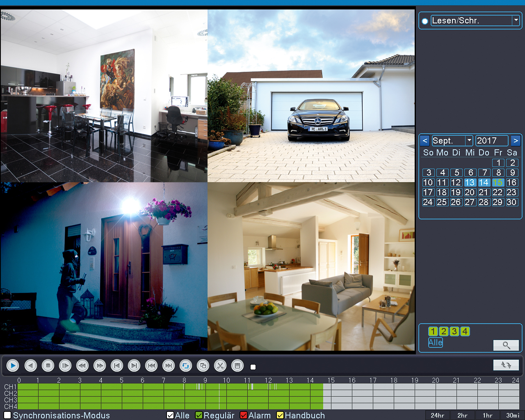
Task: Click the fast forward button
Action: pyautogui.click(x=100, y=365)
